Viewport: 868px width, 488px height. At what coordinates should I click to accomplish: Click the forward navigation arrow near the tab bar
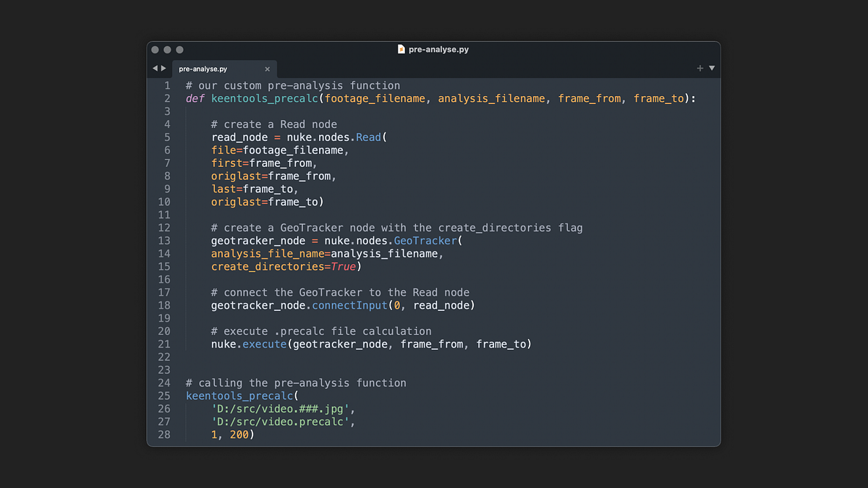tap(163, 68)
